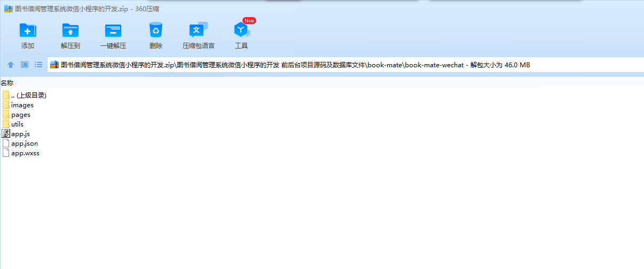644x269 pixels.
Task: Sort by the 名称 column header
Action: click(7, 83)
